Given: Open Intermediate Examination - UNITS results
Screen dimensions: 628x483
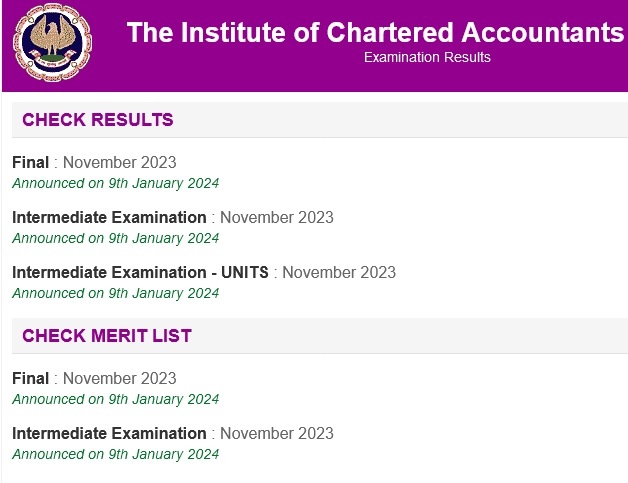Looking at the screenshot, I should coord(140,272).
